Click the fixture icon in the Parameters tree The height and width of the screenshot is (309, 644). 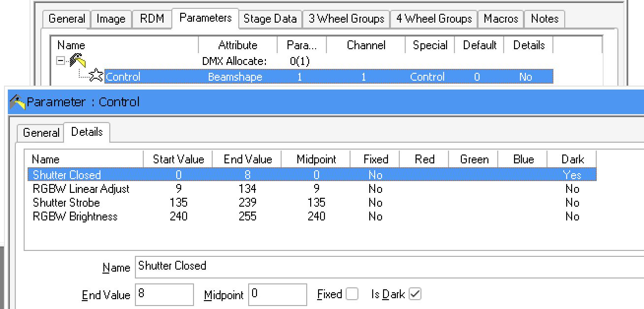coord(77,61)
